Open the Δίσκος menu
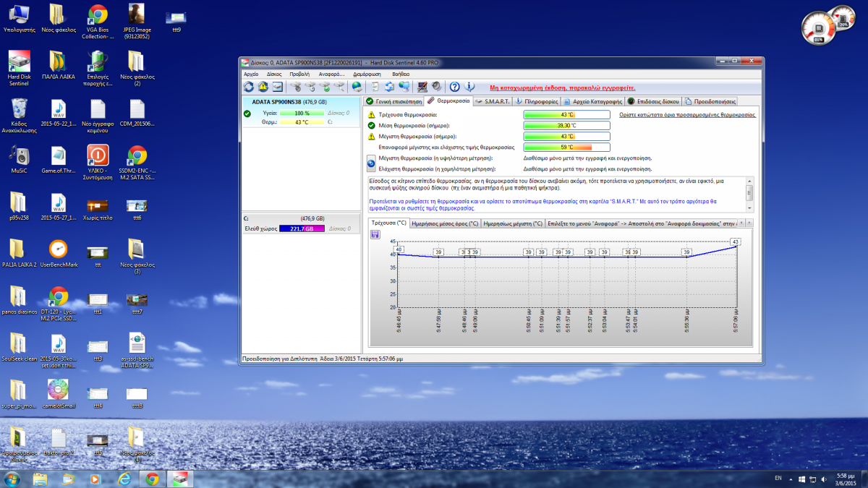The image size is (868, 488). (x=274, y=74)
